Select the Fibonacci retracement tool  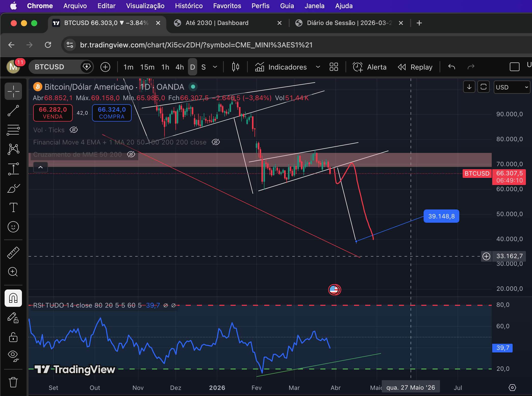click(x=13, y=130)
